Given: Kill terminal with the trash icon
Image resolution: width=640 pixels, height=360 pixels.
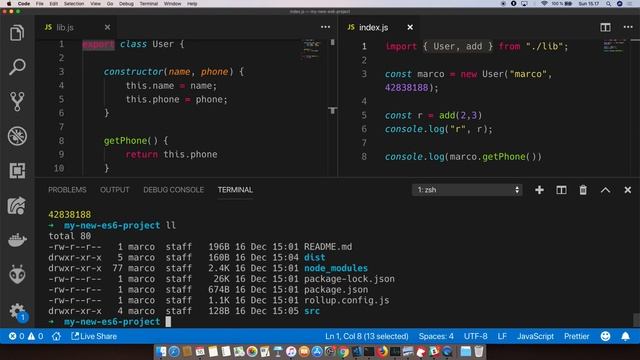Looking at the screenshot, I should click(583, 190).
